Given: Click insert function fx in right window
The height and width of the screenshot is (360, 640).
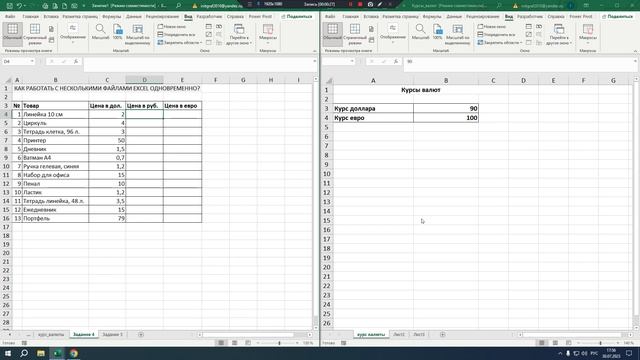Looking at the screenshot, I should click(396, 61).
